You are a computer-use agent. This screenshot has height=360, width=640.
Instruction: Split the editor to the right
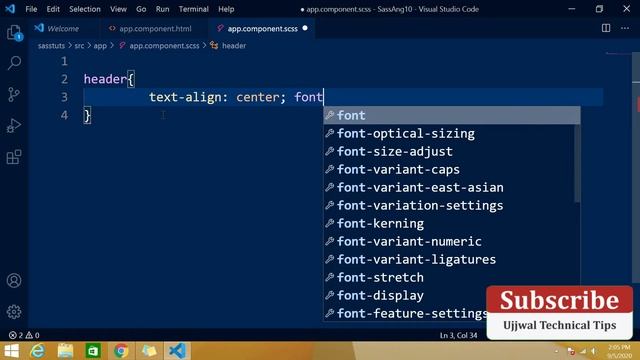(606, 28)
